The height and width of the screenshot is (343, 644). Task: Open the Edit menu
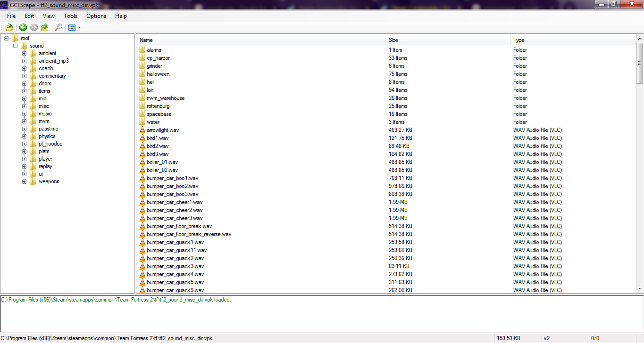pyautogui.click(x=29, y=16)
